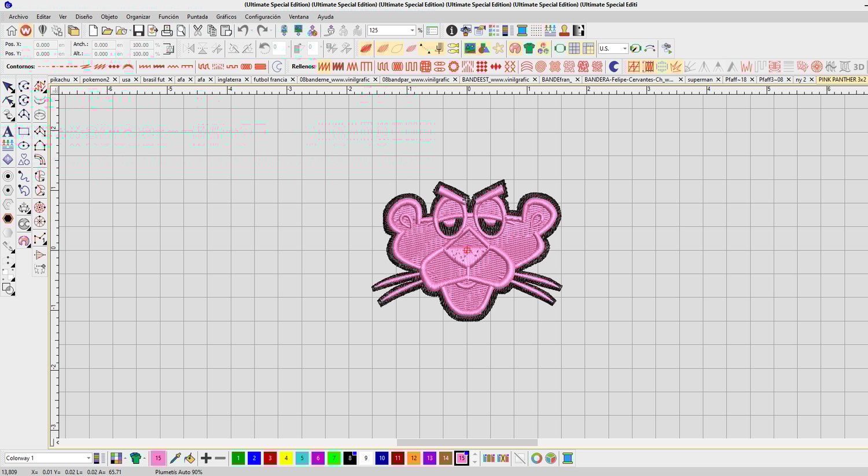The width and height of the screenshot is (868, 476).
Task: Click the Open folder icon
Action: (x=107, y=31)
